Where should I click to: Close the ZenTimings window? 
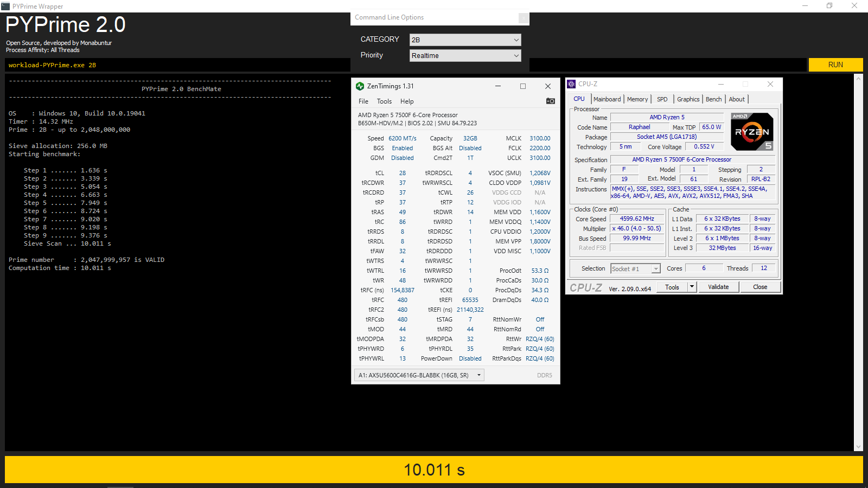point(548,86)
